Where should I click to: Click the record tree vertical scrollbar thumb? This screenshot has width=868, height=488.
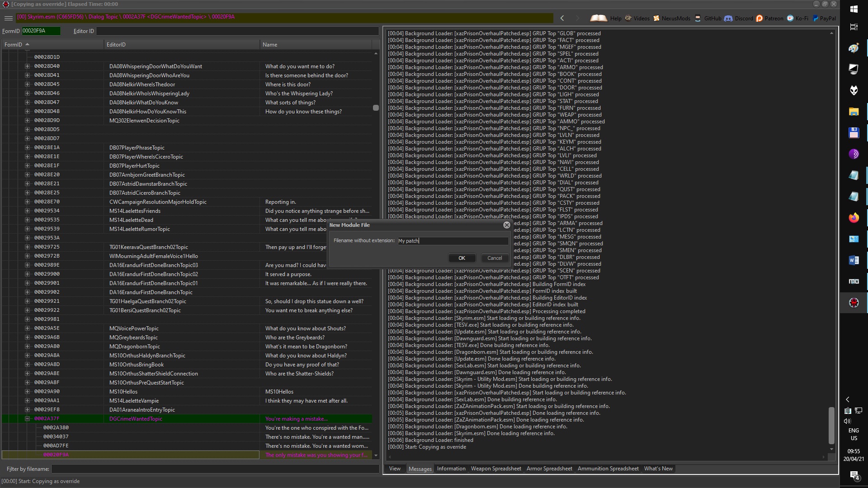coord(376,108)
